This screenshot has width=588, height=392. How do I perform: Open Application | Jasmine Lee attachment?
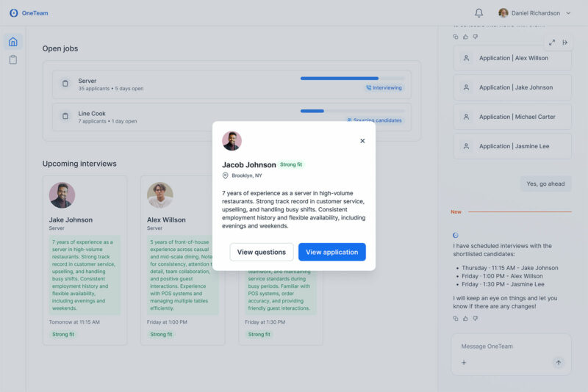[x=512, y=146]
